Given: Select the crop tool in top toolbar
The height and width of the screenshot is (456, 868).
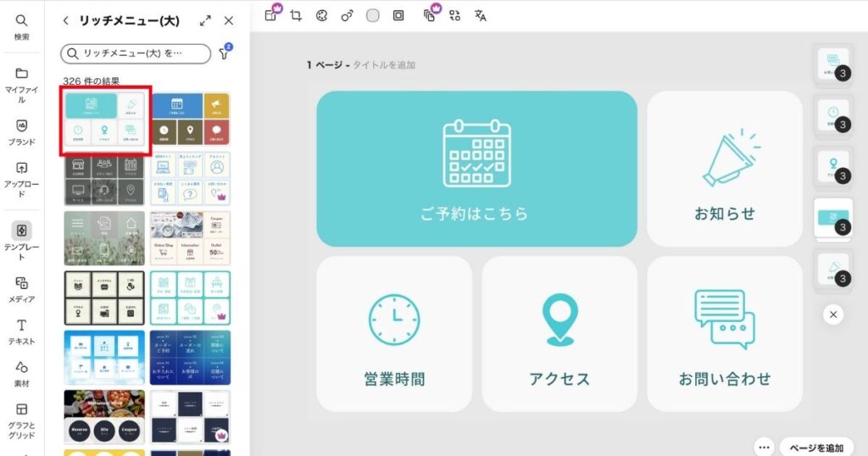Looking at the screenshot, I should tap(296, 15).
